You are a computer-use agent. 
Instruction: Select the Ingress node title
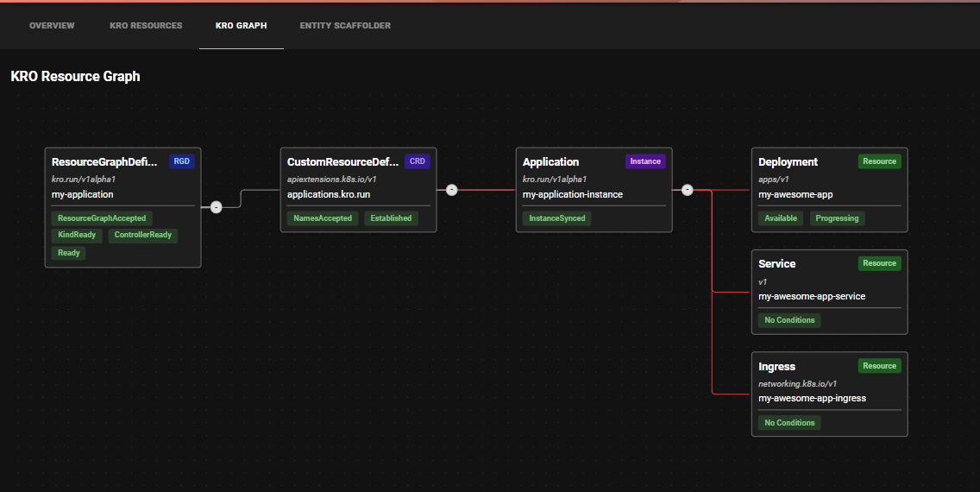pos(776,367)
